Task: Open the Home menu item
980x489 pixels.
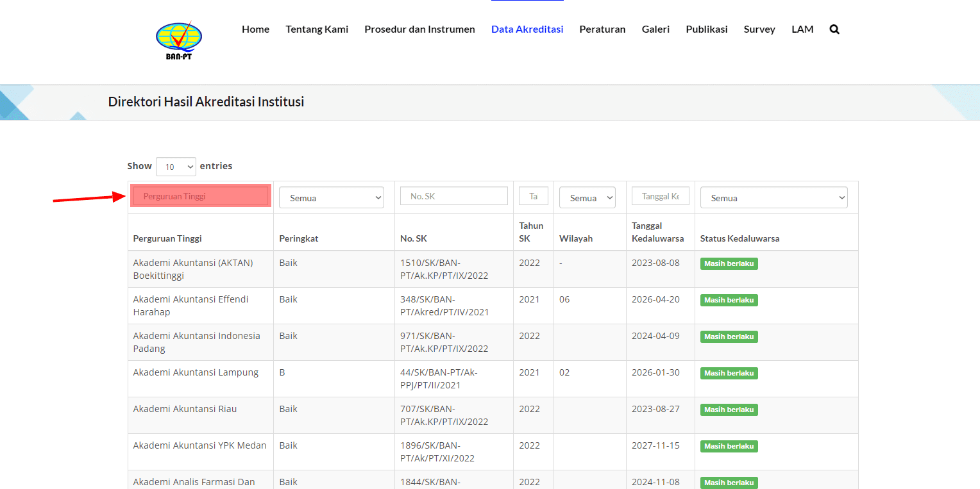Action: [x=255, y=29]
